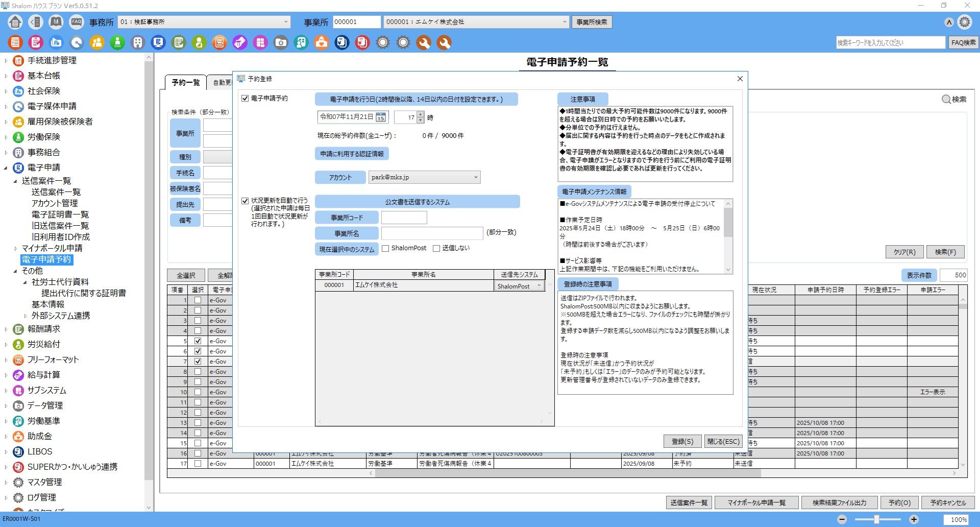Select アカウント管理 in the sidebar tree

pyautogui.click(x=55, y=203)
